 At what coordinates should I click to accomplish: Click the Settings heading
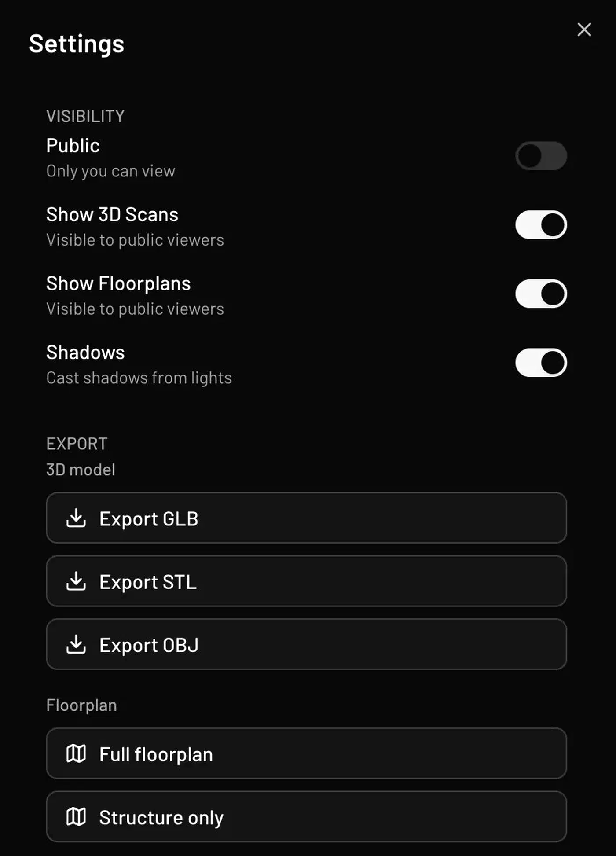pyautogui.click(x=77, y=44)
